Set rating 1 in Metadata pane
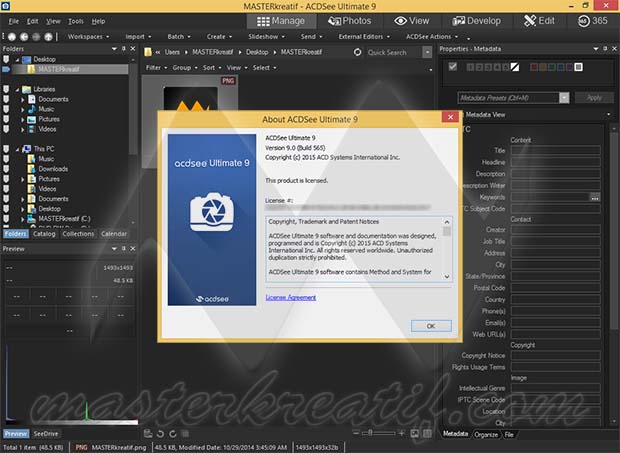This screenshot has height=453, width=620. 471,67
